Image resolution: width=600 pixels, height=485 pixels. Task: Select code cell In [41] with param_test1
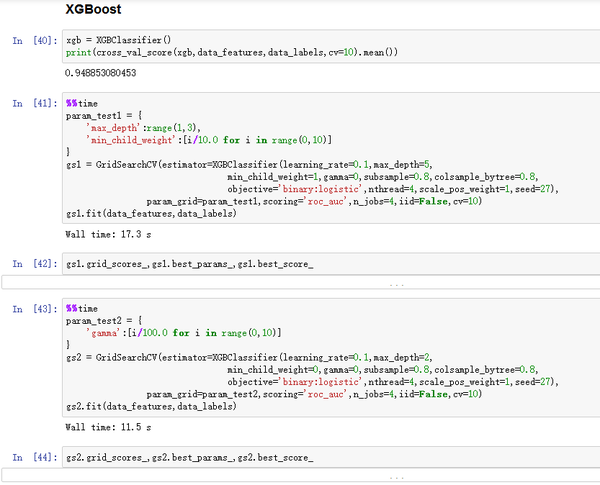click(x=331, y=158)
